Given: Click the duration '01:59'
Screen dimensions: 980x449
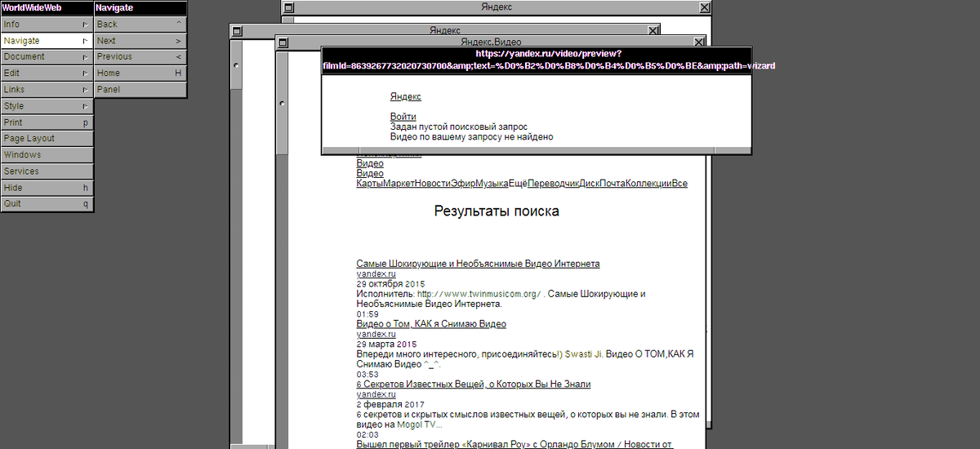Looking at the screenshot, I should (367, 314).
